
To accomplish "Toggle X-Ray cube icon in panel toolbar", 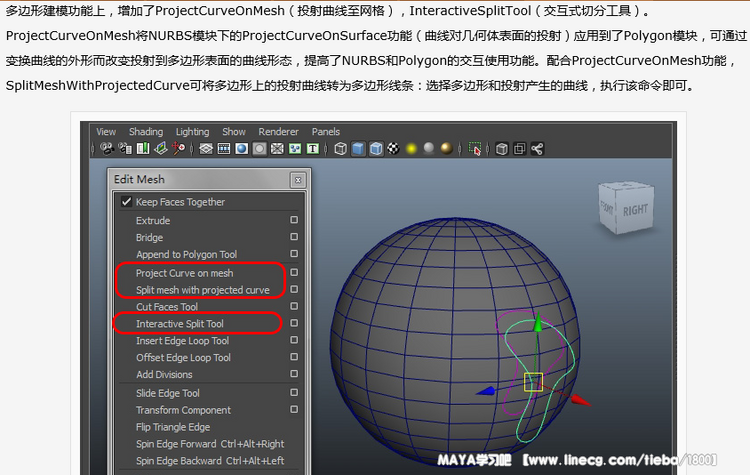I will (501, 149).
